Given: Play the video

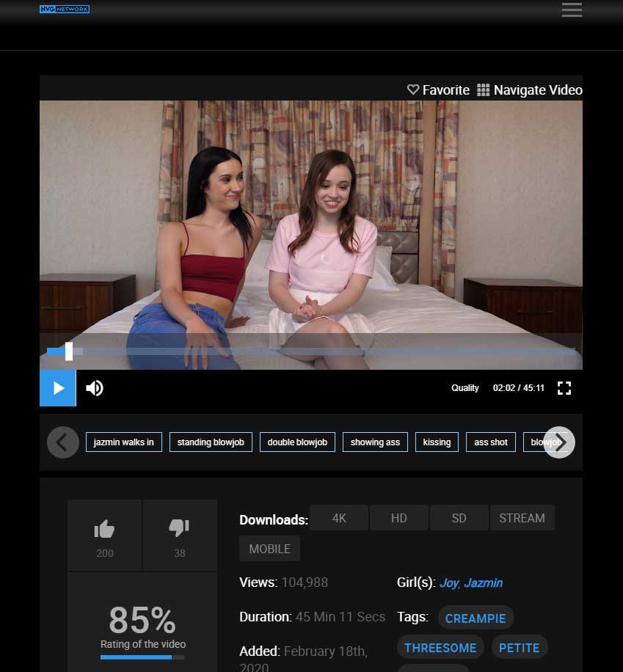Looking at the screenshot, I should pos(58,388).
